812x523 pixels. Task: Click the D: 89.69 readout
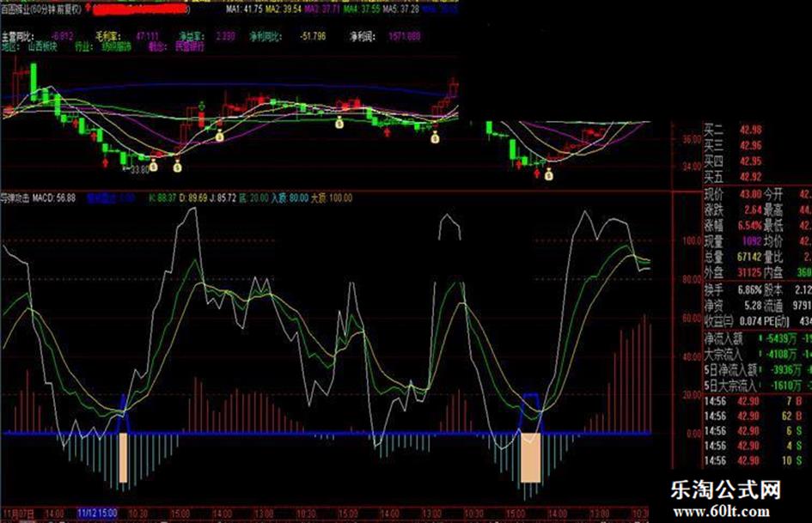pyautogui.click(x=192, y=198)
